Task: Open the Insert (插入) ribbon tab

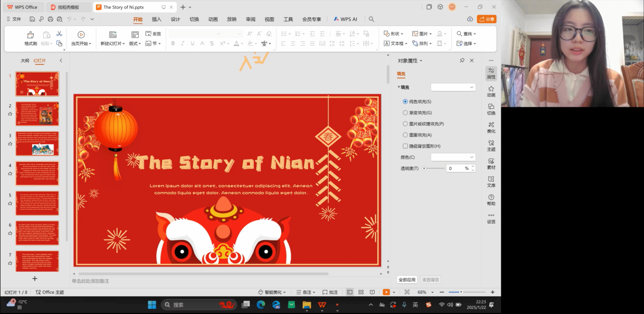Action: [156, 19]
